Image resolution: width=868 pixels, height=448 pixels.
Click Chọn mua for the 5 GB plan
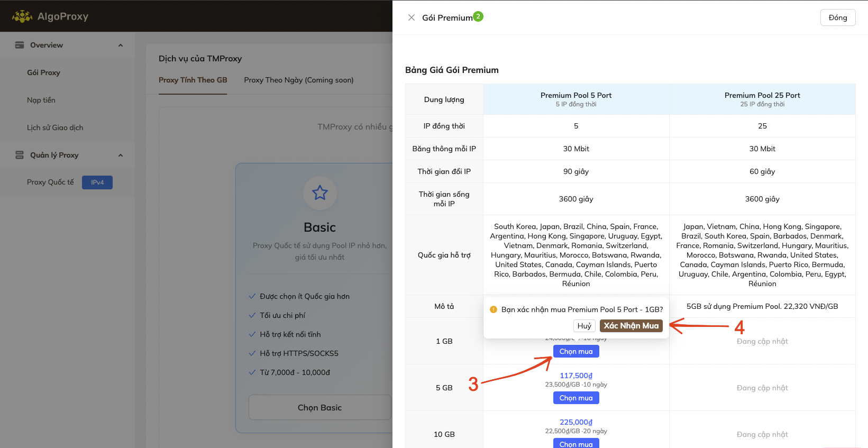pyautogui.click(x=576, y=398)
